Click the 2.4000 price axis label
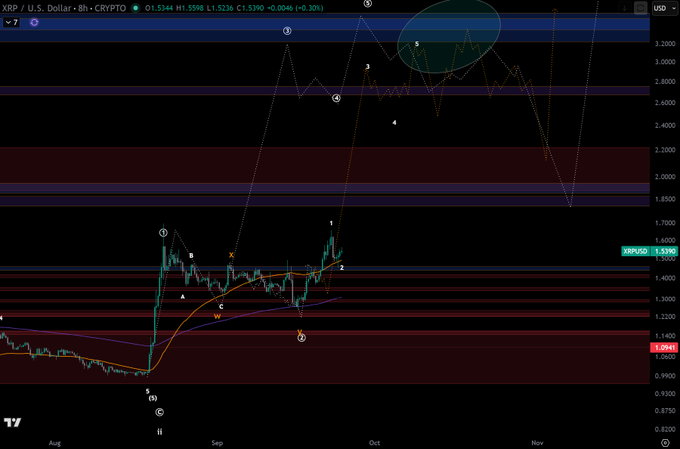 pos(665,125)
